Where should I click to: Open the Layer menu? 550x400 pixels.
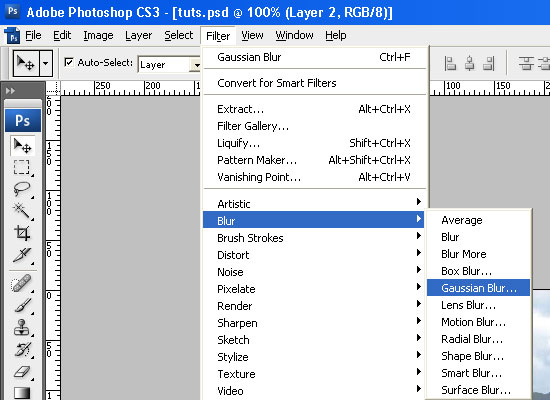coord(139,35)
